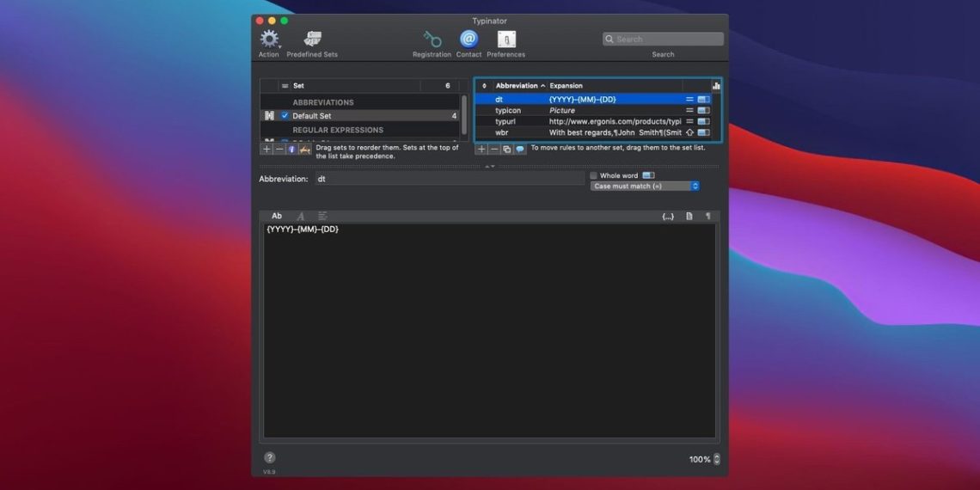Click the toolbar Search field
The width and height of the screenshot is (980, 490).
click(x=663, y=40)
